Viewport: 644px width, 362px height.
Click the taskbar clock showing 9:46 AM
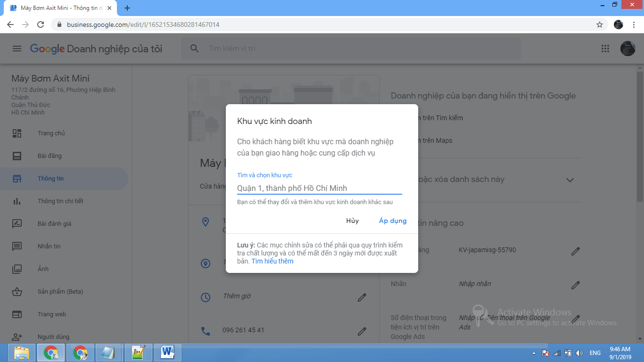point(620,353)
